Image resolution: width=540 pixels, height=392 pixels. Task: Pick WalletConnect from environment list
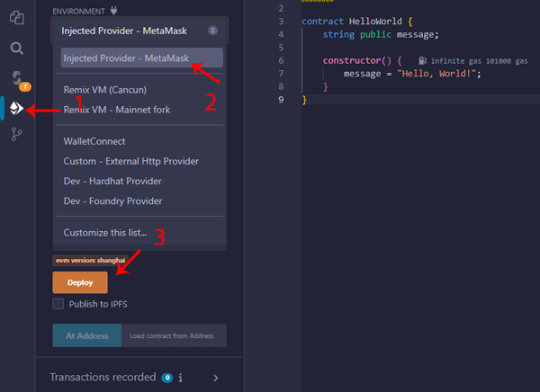pos(94,141)
